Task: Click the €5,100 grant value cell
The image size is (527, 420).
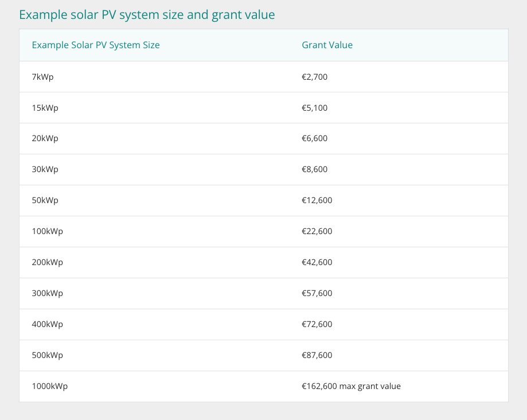Action: (x=314, y=108)
